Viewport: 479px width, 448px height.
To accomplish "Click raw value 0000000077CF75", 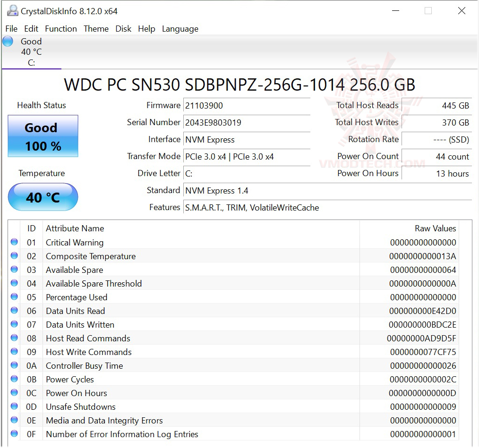I will pos(423,352).
